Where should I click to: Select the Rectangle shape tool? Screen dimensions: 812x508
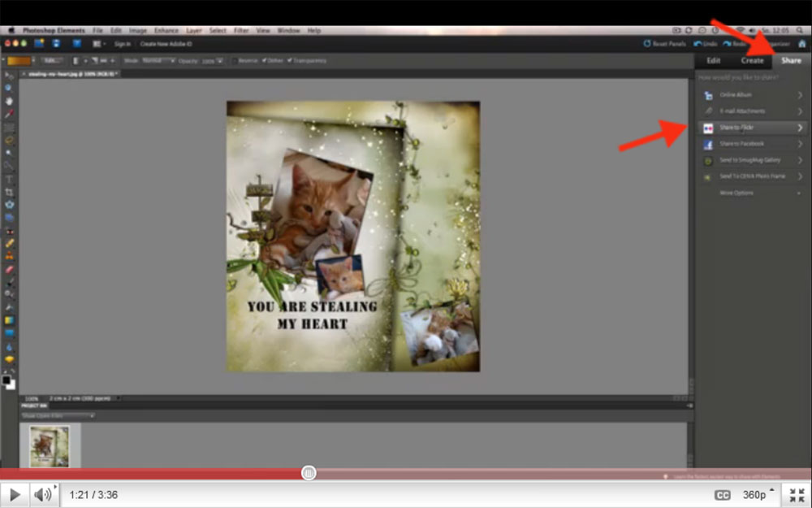tap(9, 333)
